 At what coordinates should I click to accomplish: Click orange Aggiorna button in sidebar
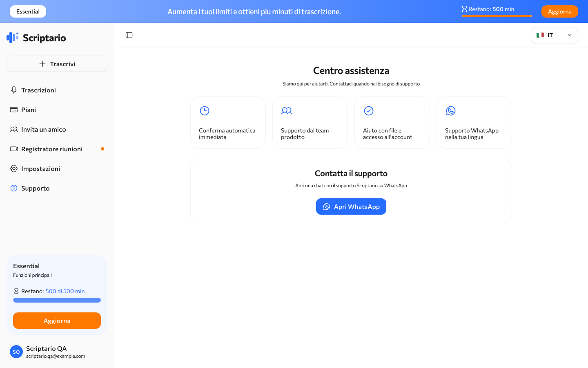[57, 321]
